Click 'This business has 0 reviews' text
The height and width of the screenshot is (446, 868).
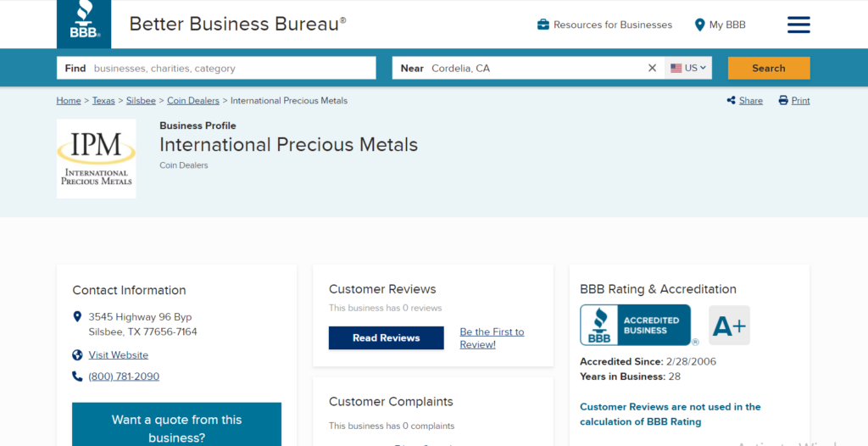pos(386,308)
